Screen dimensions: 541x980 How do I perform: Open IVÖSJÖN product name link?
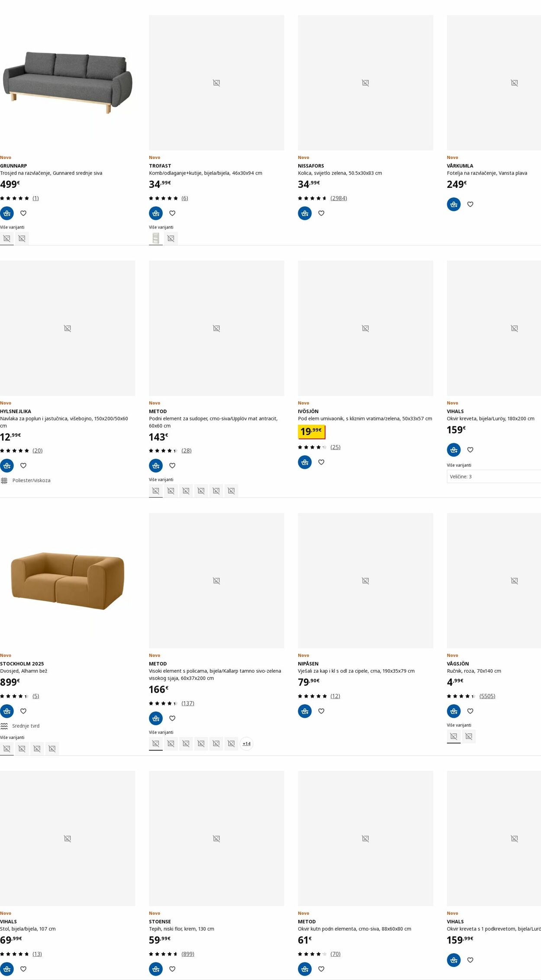(308, 411)
